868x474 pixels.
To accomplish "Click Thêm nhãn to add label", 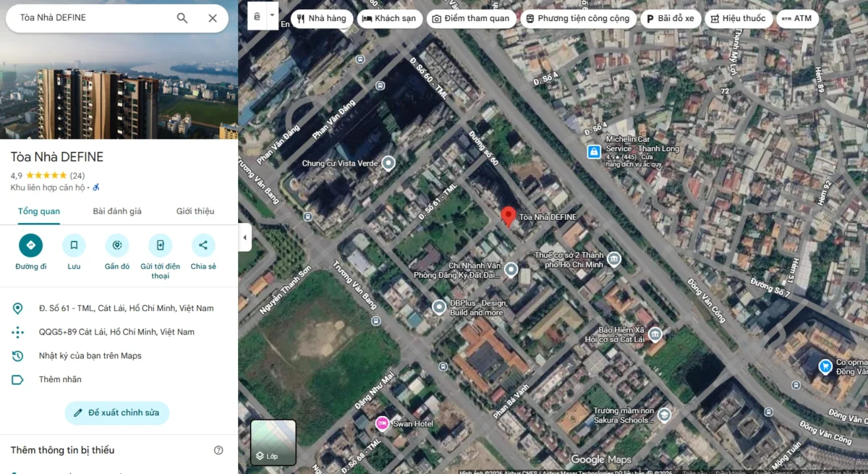I will tap(119, 379).
